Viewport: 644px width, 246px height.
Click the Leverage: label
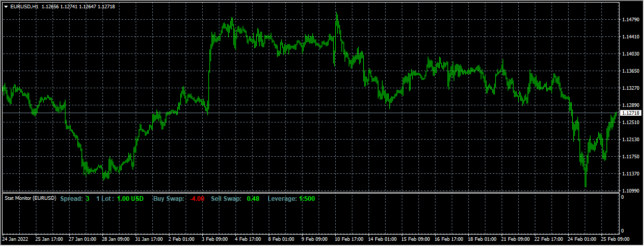(282, 199)
